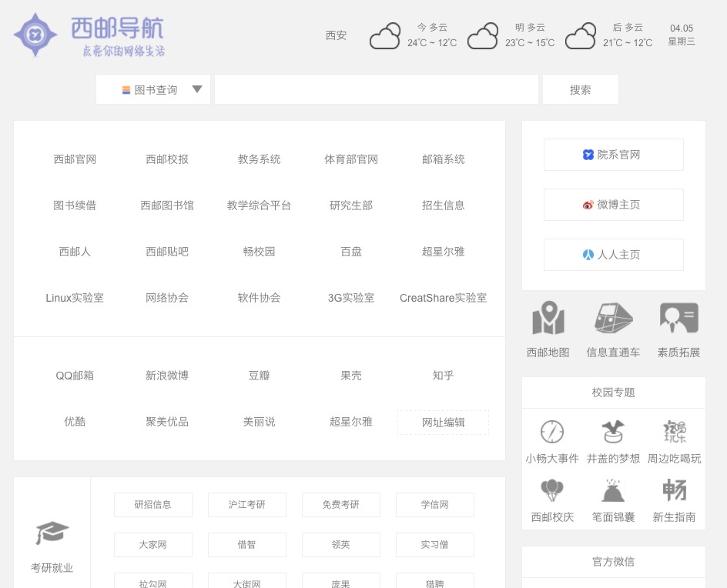This screenshot has width=727, height=588.
Task: Open 超星尔雅 in the campus links section
Action: point(444,252)
